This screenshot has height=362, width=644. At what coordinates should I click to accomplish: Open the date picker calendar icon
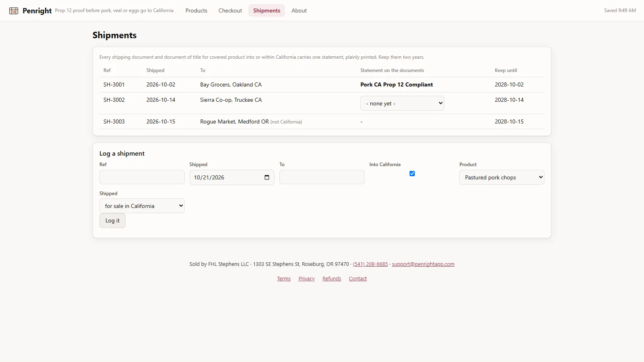267,177
